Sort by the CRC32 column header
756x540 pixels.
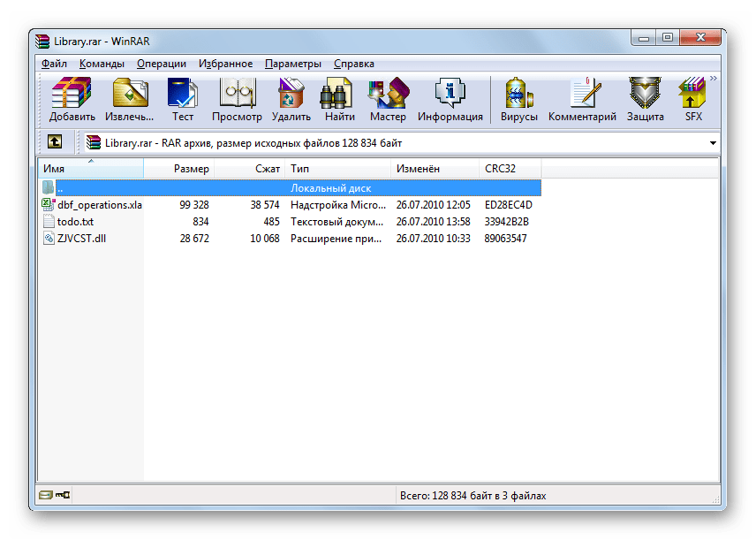coord(510,169)
